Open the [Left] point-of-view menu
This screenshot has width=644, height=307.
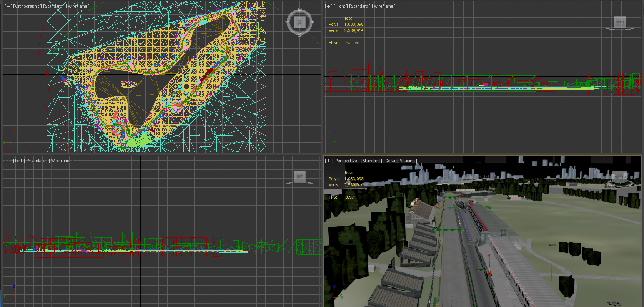pyautogui.click(x=19, y=161)
